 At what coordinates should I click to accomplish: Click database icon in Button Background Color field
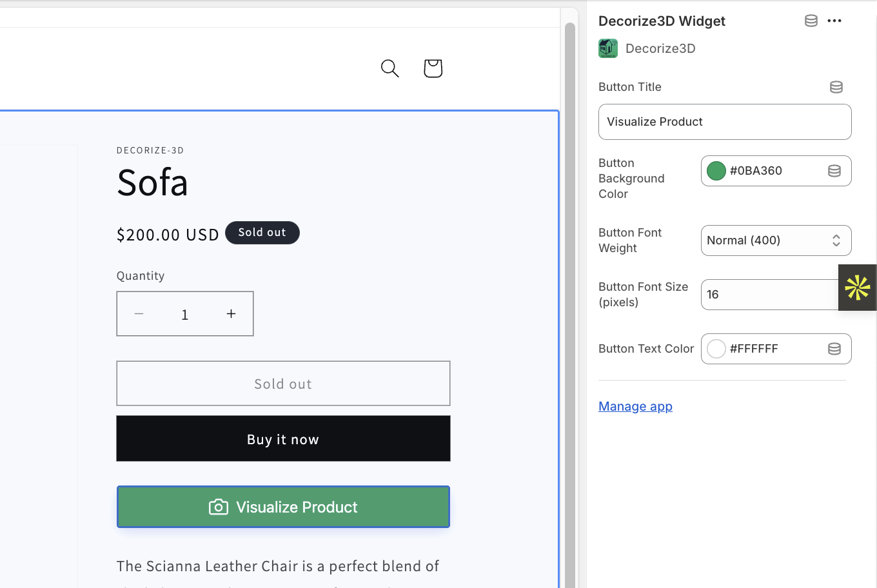(834, 171)
